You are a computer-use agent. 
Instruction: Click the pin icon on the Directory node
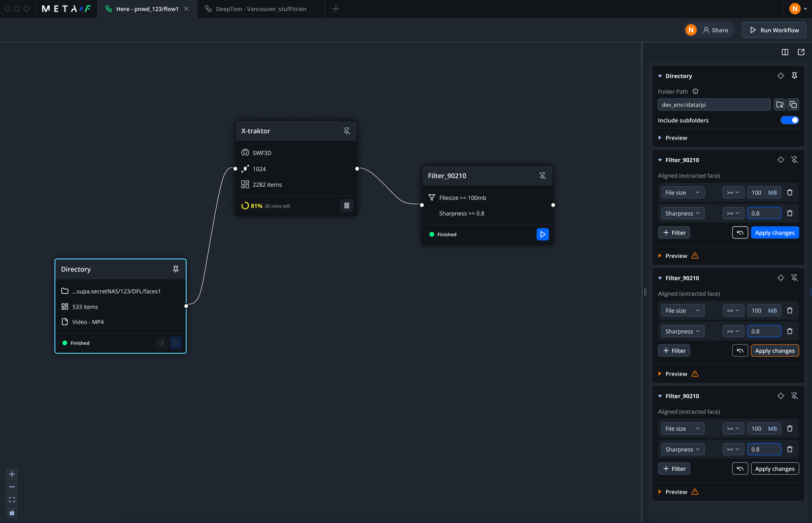tap(176, 269)
